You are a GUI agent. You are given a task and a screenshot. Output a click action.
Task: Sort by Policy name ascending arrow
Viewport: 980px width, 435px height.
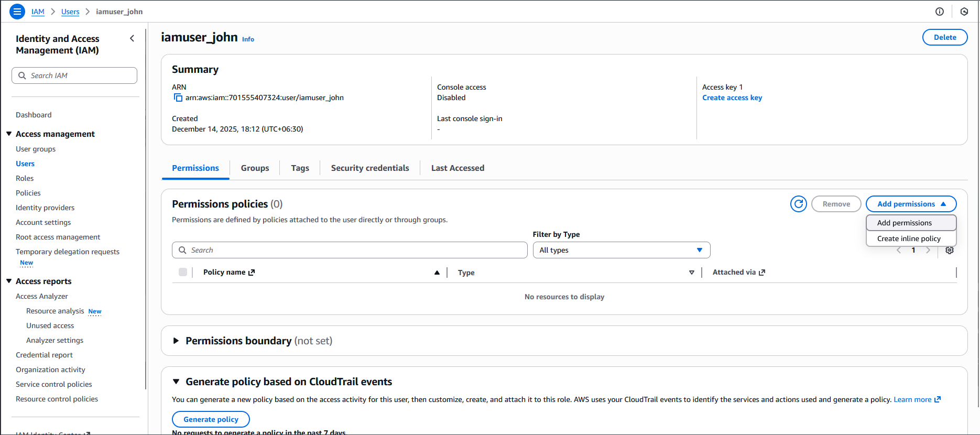[437, 273]
